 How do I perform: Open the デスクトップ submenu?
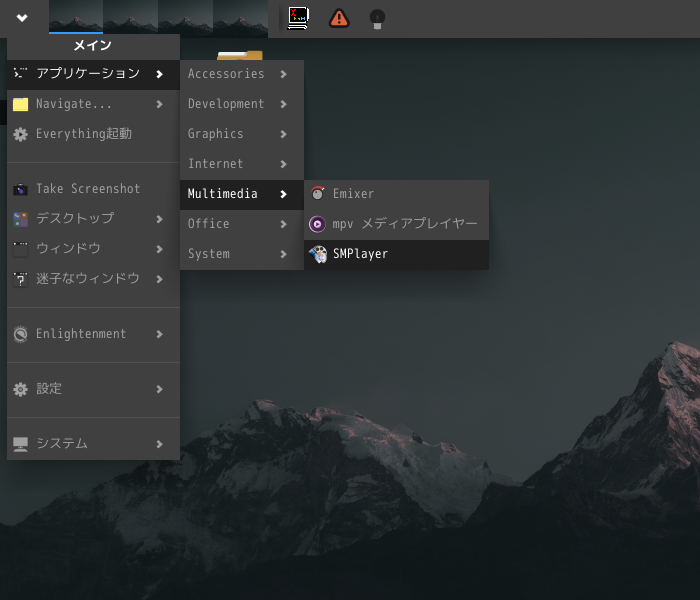click(x=93, y=219)
